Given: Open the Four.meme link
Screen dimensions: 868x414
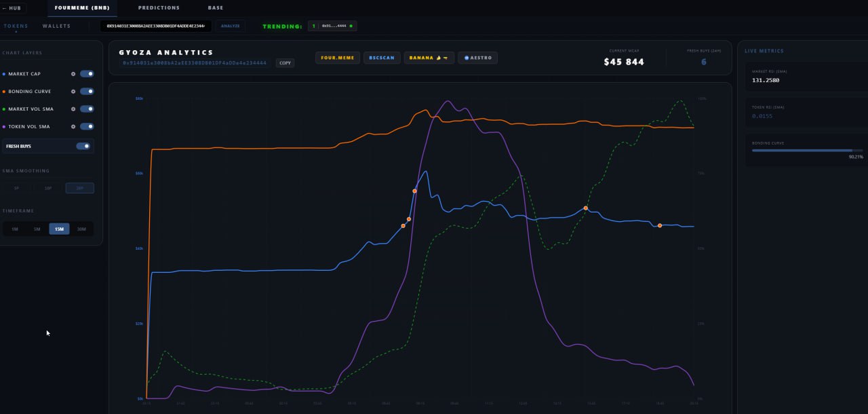Looking at the screenshot, I should (x=338, y=58).
